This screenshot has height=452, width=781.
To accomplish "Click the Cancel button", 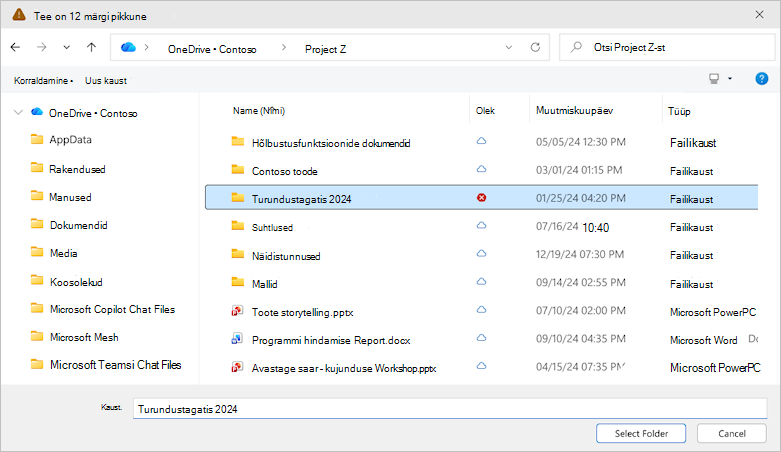I will click(732, 434).
